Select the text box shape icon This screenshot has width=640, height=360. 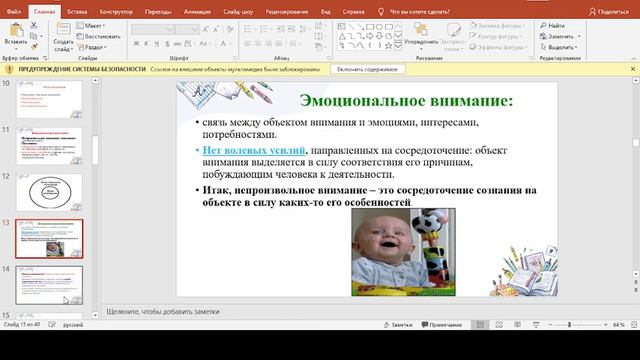342,27
